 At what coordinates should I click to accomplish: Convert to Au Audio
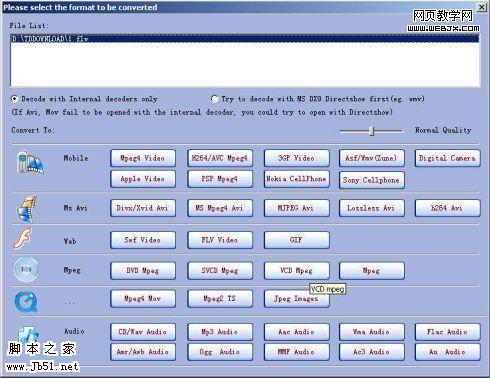[447, 352]
